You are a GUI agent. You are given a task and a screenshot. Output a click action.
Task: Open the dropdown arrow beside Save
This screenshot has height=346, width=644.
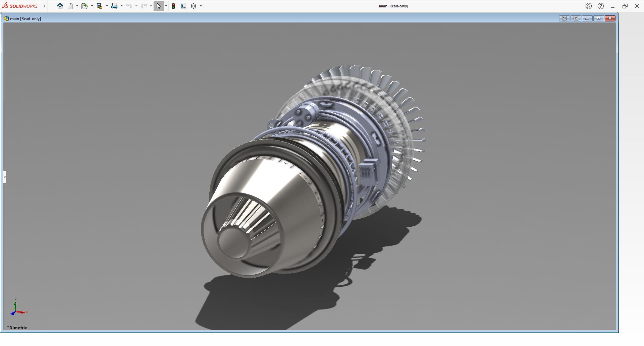(107, 6)
